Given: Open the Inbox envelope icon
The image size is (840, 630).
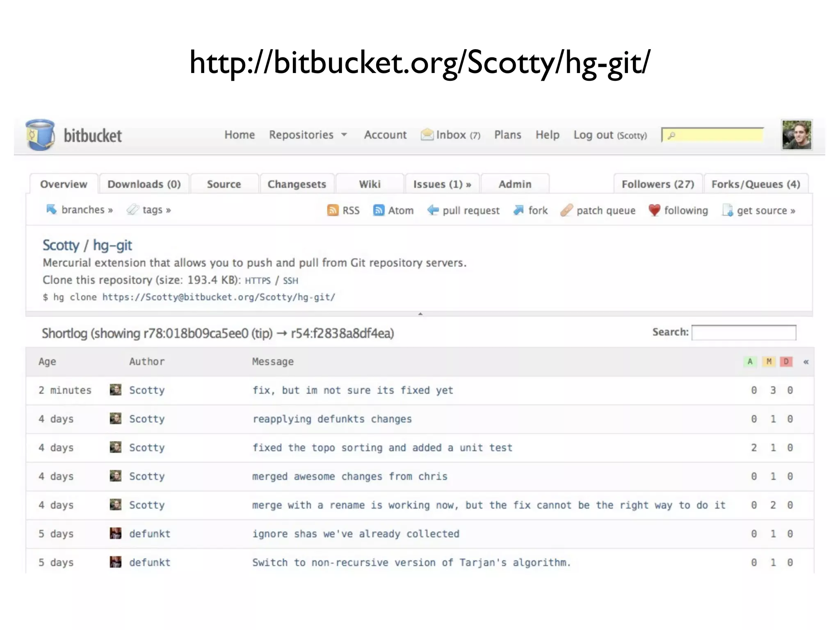Looking at the screenshot, I should (x=427, y=135).
